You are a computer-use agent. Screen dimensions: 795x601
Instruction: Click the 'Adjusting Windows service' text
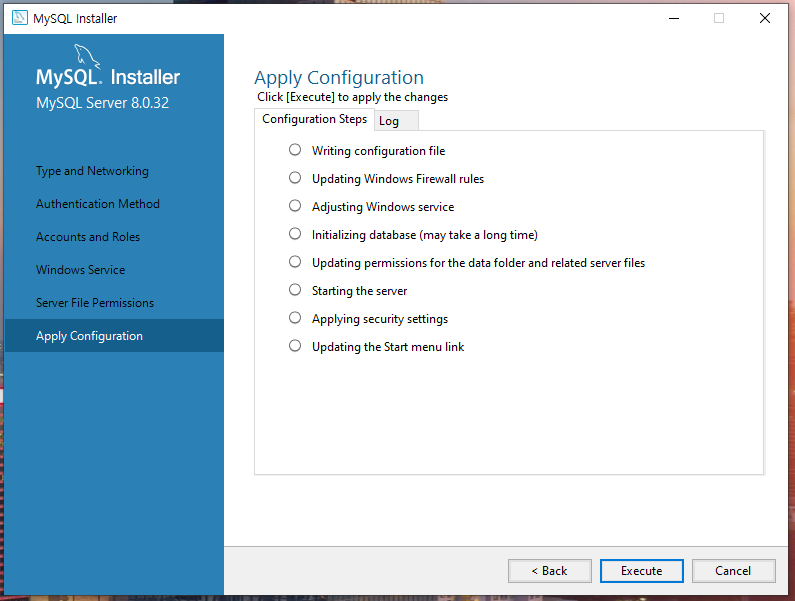point(383,206)
